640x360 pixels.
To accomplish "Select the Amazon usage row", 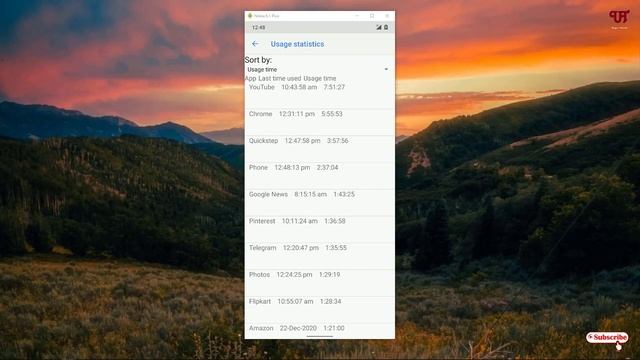I will [319, 331].
